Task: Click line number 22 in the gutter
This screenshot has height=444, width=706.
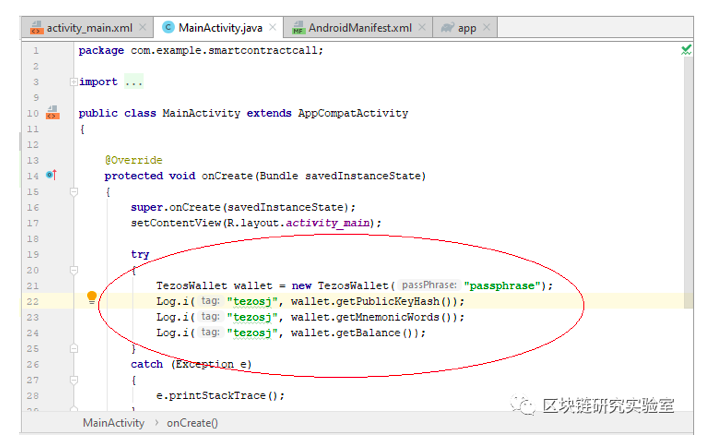Action: (x=32, y=302)
